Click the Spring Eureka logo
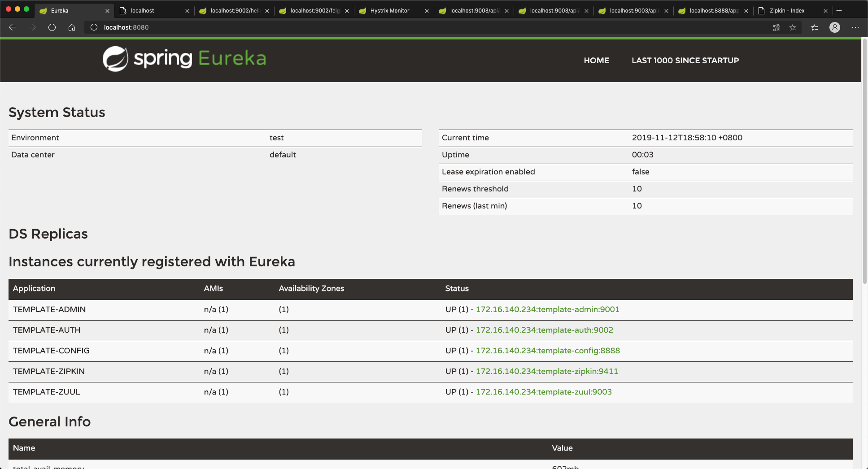 (x=184, y=59)
